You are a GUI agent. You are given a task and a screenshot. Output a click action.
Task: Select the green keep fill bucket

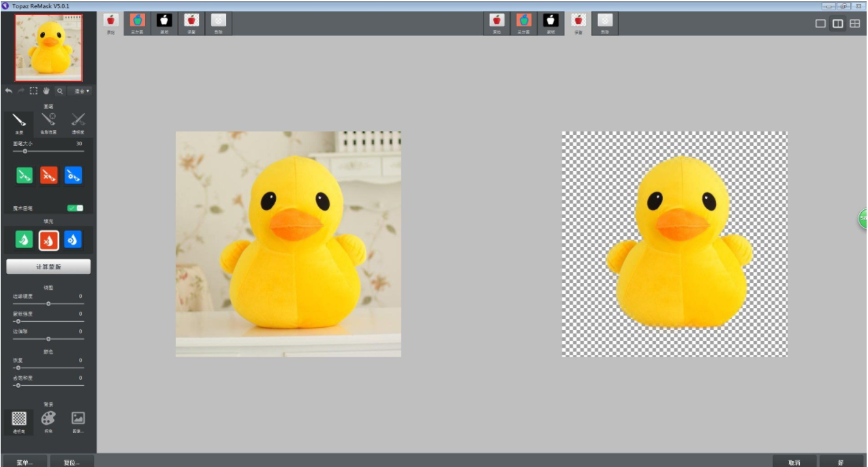24,240
